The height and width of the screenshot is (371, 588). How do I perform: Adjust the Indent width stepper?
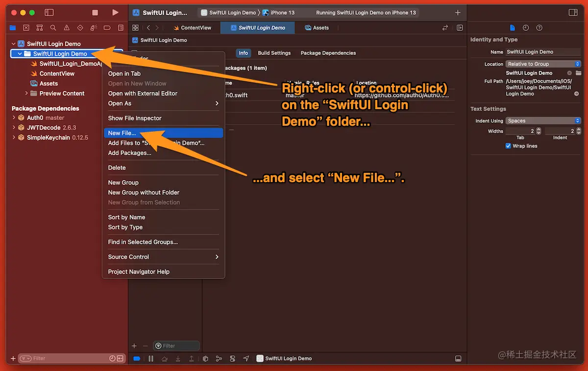pyautogui.click(x=578, y=131)
